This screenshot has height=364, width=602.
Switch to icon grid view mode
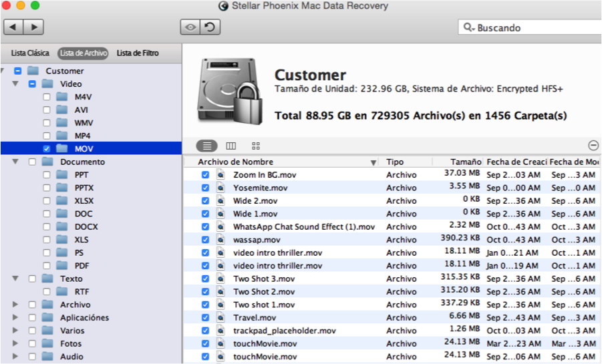256,146
